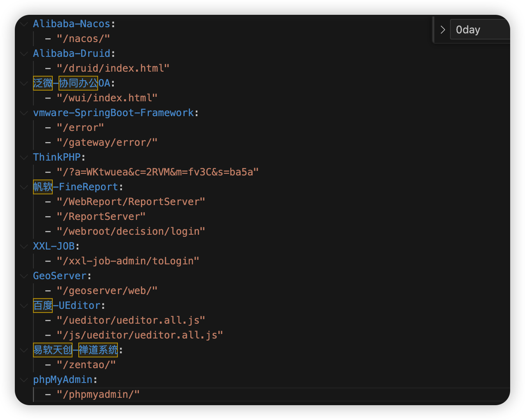525x420 pixels.
Task: Click the phpMyAdmin key
Action: (x=63, y=380)
